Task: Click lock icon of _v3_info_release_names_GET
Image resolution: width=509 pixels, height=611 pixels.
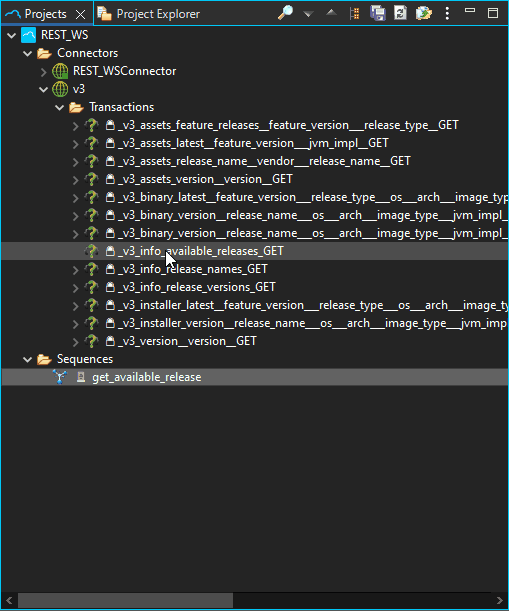Action: click(x=110, y=269)
